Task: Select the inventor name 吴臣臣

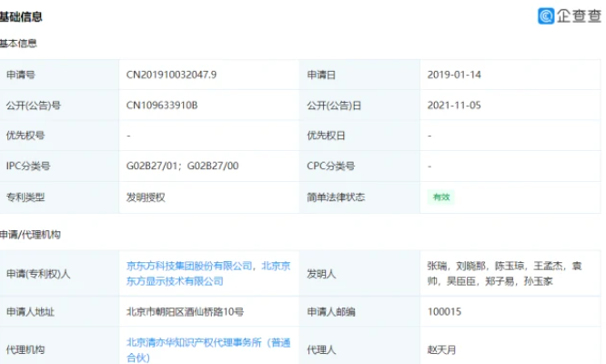Action: point(461,281)
